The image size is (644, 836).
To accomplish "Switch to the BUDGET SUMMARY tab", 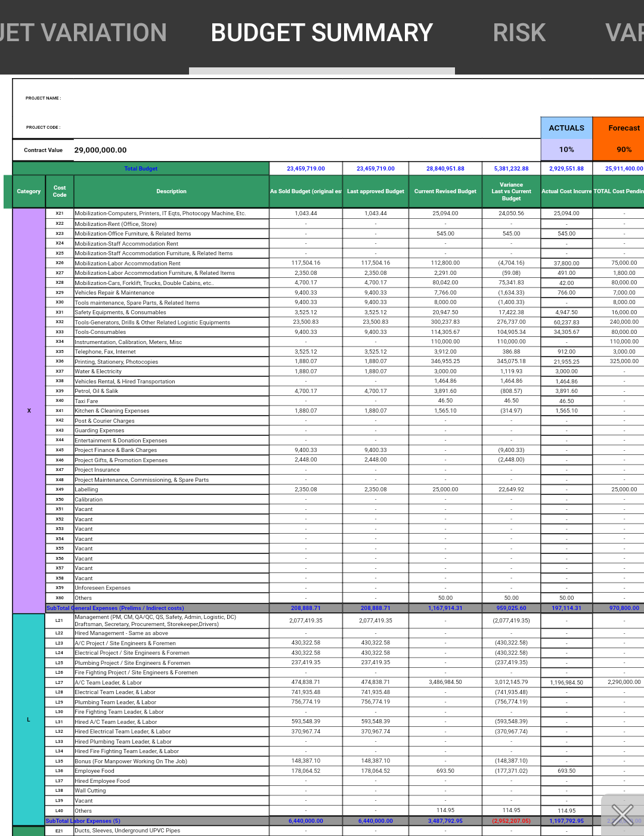I will (x=322, y=33).
